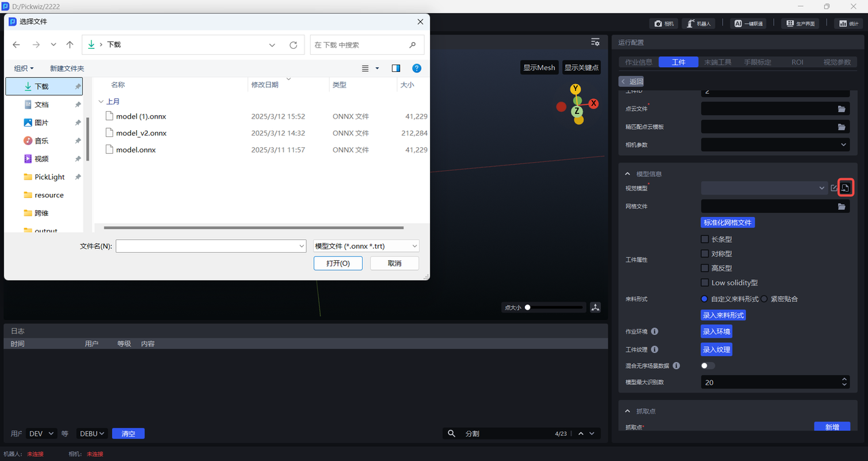Open the file type filter dropdown
This screenshot has width=868, height=461.
[x=366, y=246]
